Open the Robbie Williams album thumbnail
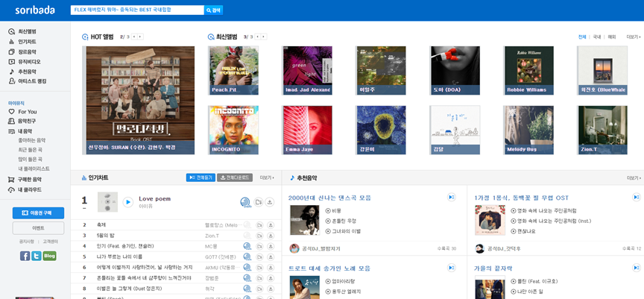The height and width of the screenshot is (299, 644). [x=528, y=70]
